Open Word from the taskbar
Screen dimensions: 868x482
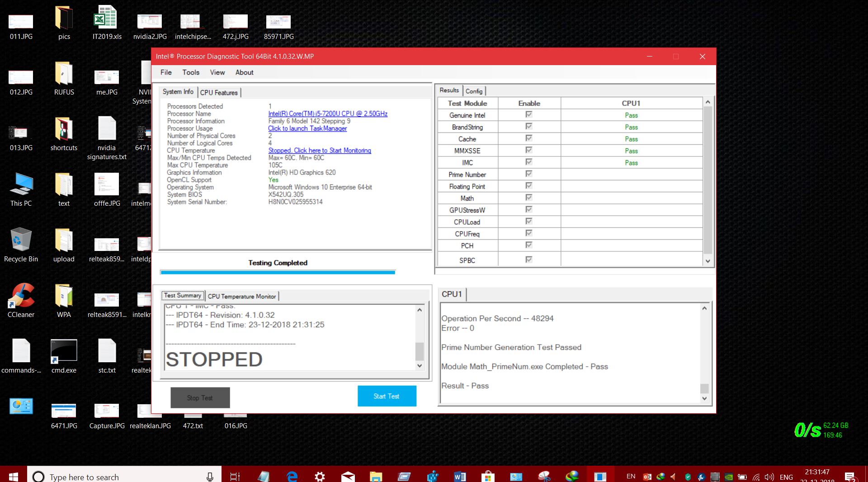[x=460, y=476]
